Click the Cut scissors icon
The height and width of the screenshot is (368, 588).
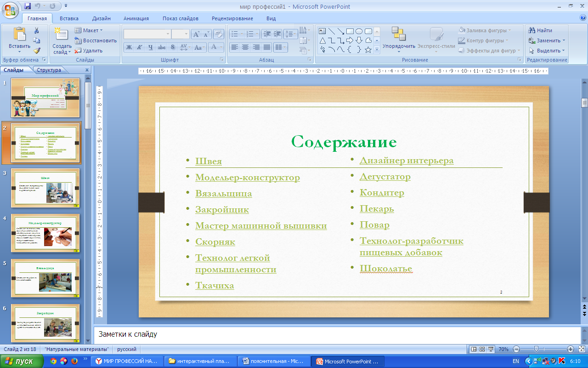tap(37, 30)
